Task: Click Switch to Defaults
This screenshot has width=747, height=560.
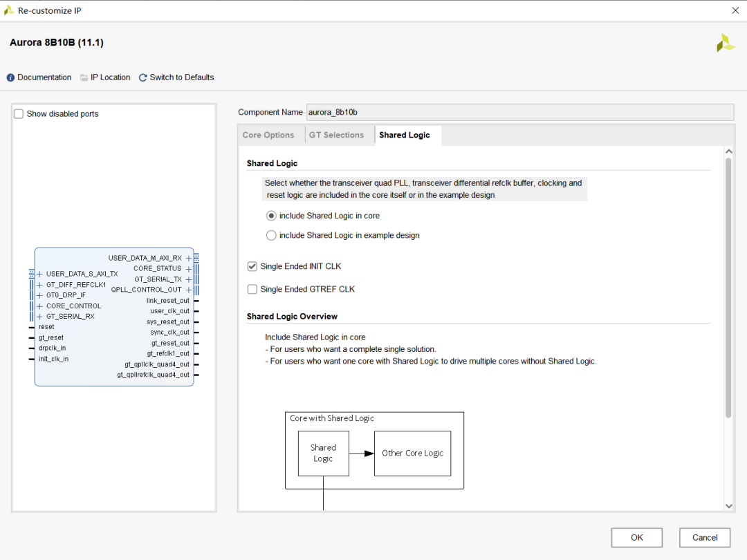Action: click(181, 77)
